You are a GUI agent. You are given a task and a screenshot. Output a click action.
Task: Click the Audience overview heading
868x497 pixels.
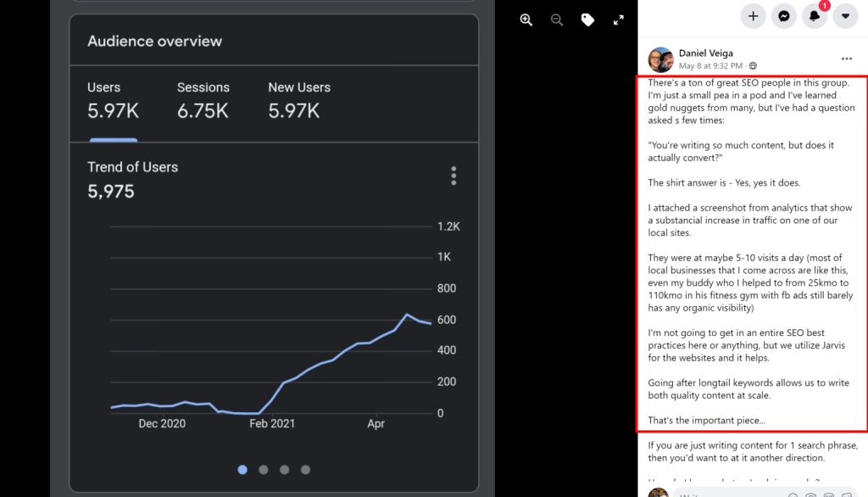click(154, 41)
